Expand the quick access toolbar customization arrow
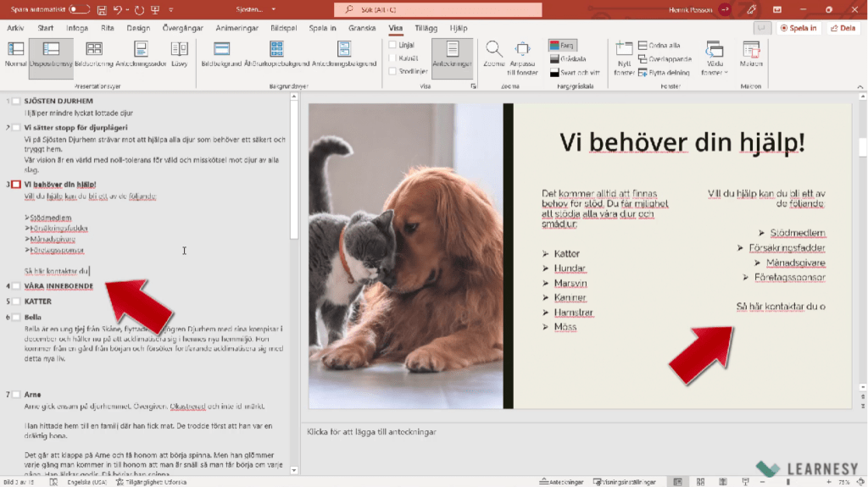The image size is (868, 487). coord(173,10)
